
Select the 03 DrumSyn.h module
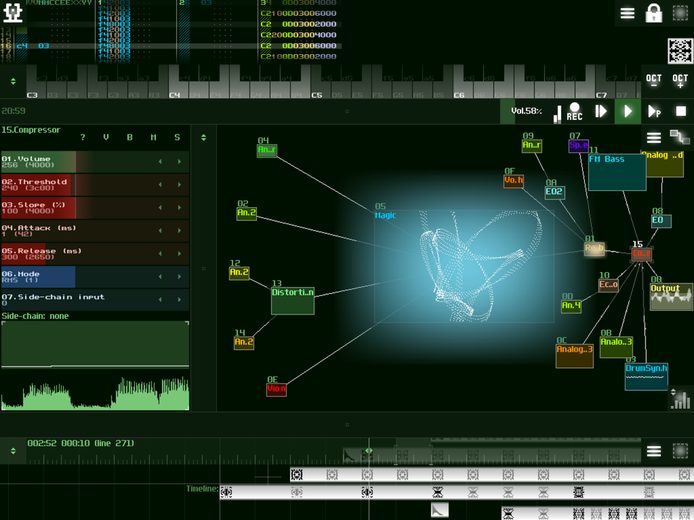646,377
